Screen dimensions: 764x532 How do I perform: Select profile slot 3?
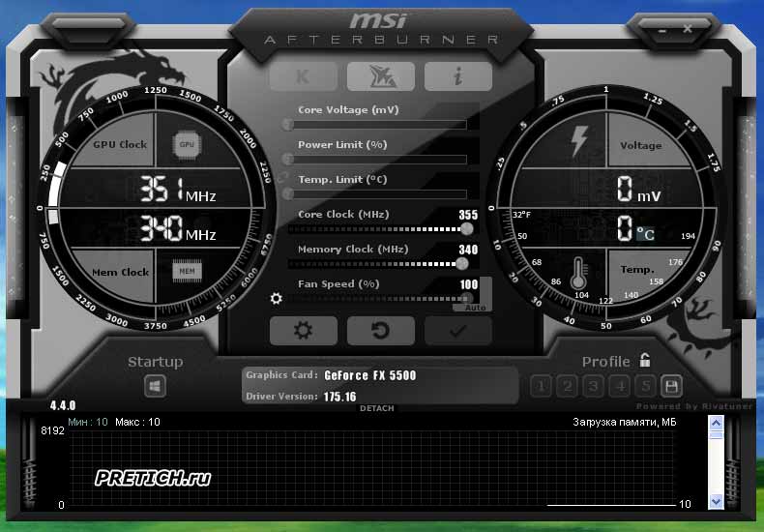click(x=593, y=387)
